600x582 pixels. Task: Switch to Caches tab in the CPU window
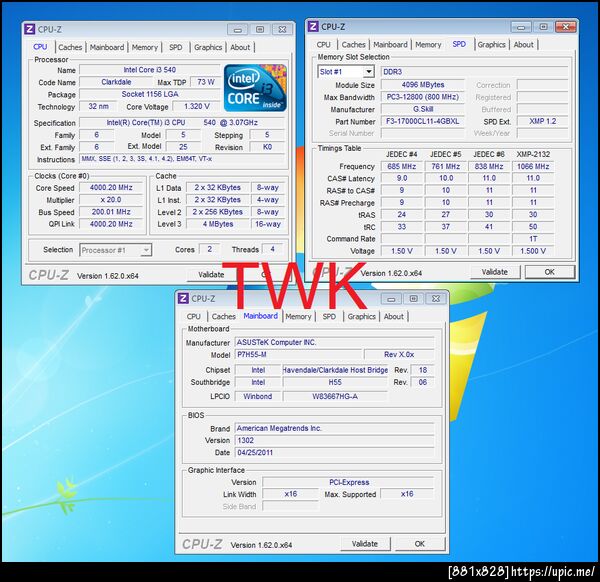pos(70,47)
